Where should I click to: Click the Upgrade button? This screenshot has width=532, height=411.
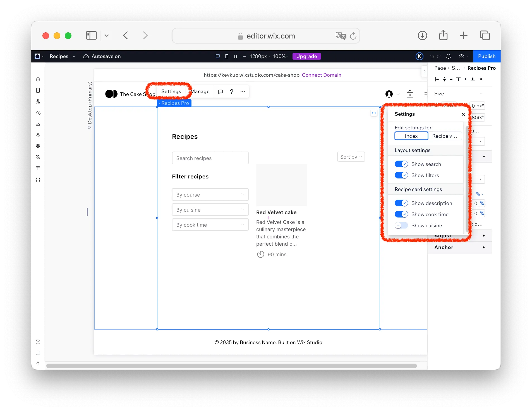pos(306,56)
